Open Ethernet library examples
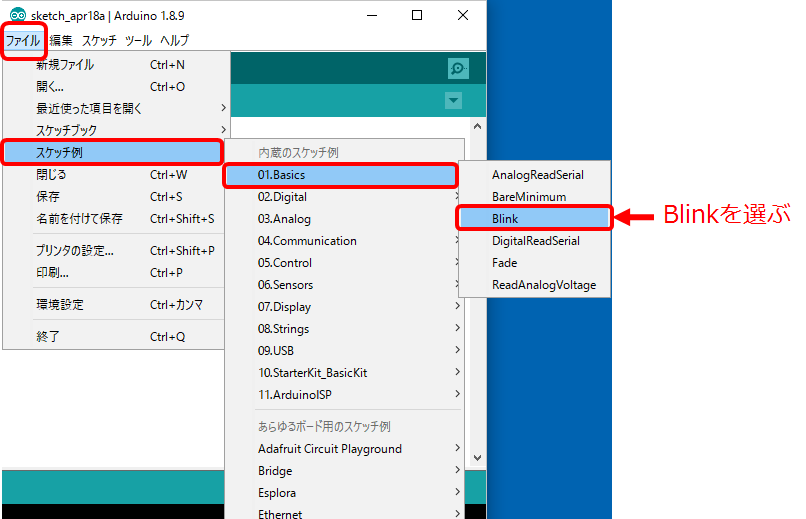 click(344, 513)
